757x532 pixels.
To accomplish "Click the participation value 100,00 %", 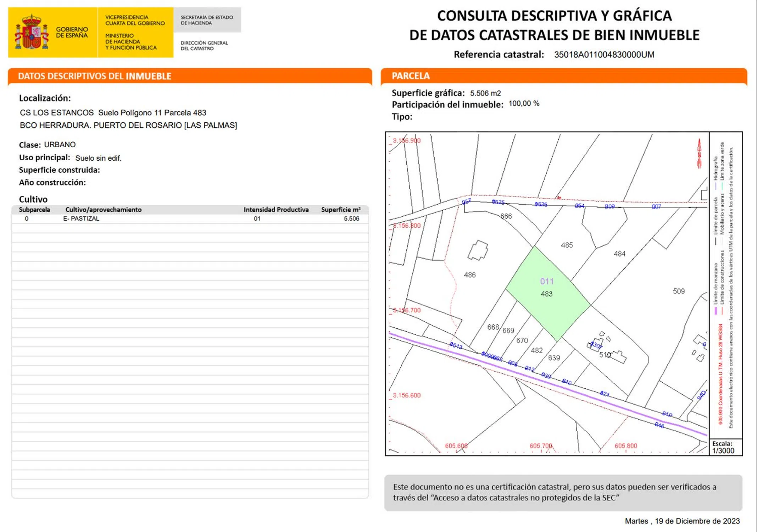I will pyautogui.click(x=524, y=104).
